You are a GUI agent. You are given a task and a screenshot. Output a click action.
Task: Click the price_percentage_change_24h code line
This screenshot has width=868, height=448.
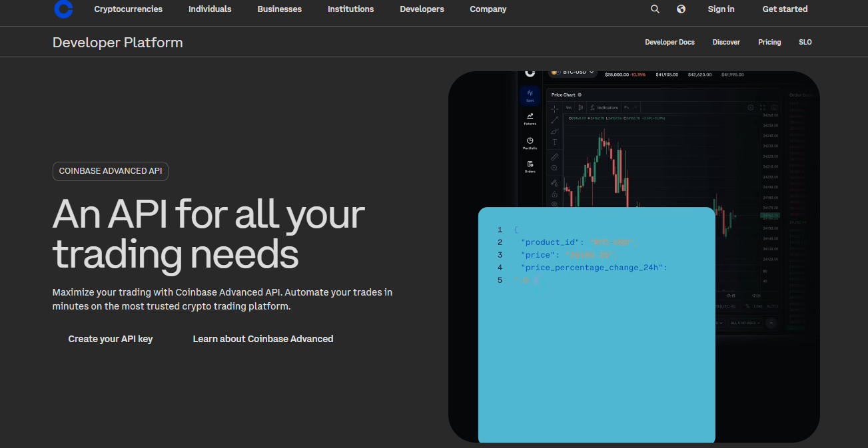point(594,268)
